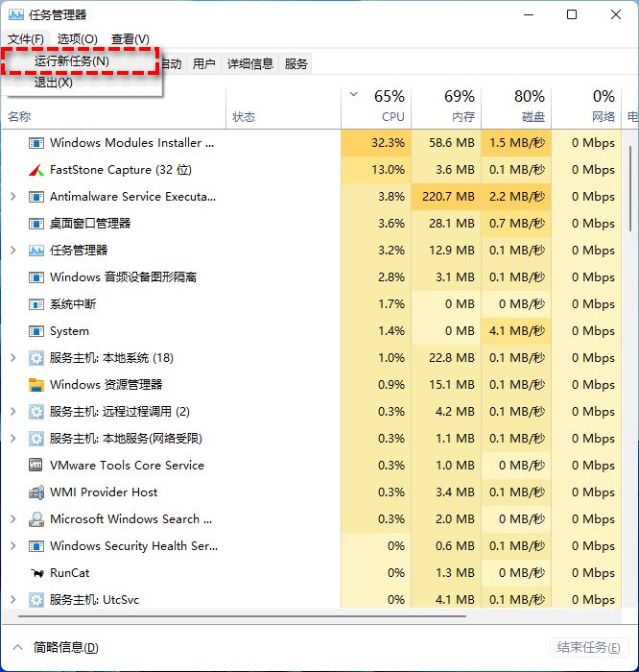Viewport: 639px width, 672px height.
Task: Switch to the 详细信息 tab
Action: click(249, 64)
